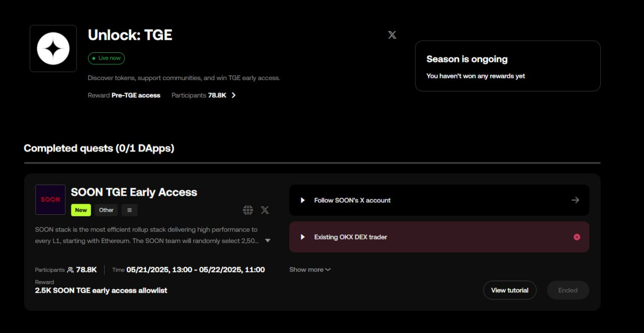This screenshot has width=644, height=333.
Task: Click the You haven't won any rewards yet text
Action: (475, 76)
